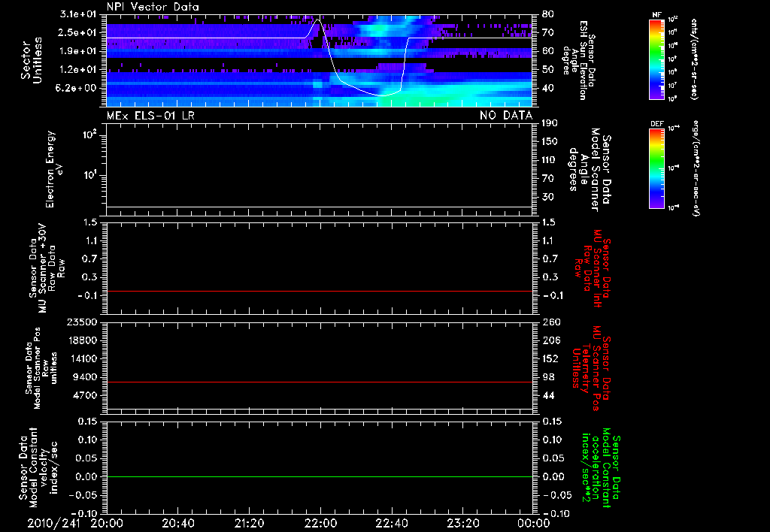Click the '20:00' time tick label

coord(107,523)
